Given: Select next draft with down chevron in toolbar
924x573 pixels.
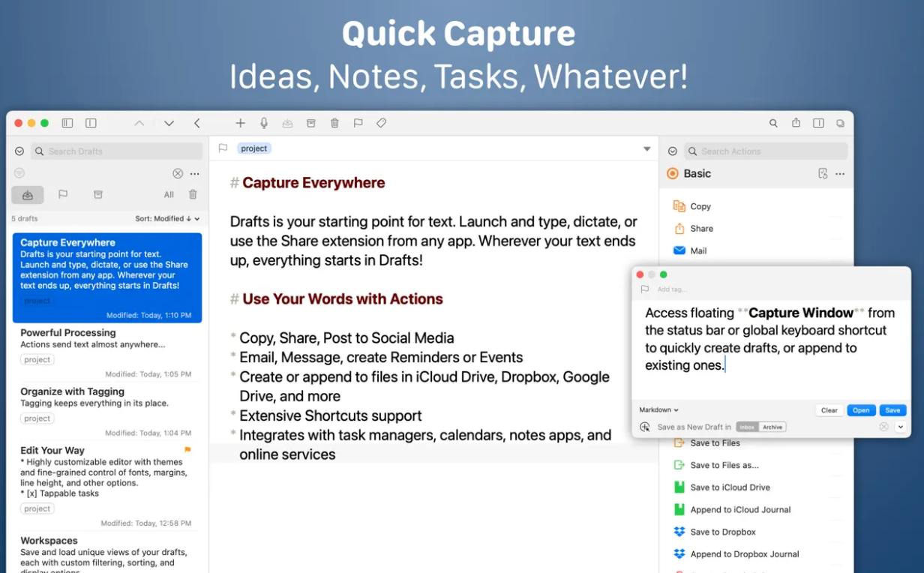Looking at the screenshot, I should (169, 124).
